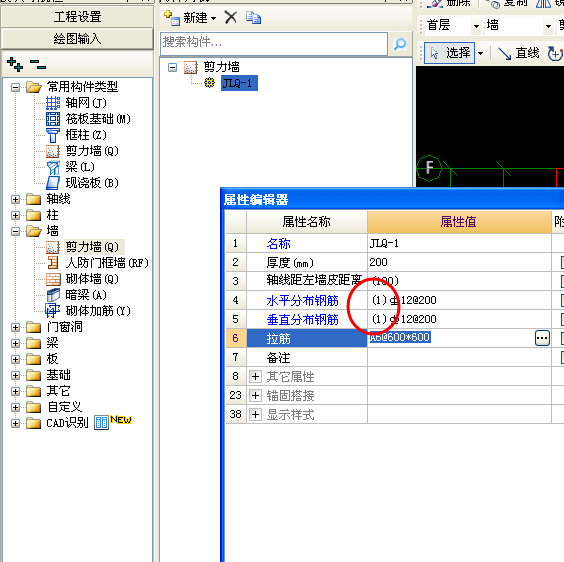The height and width of the screenshot is (562, 564).
Task: Delete component with the X icon
Action: pyautogui.click(x=231, y=17)
